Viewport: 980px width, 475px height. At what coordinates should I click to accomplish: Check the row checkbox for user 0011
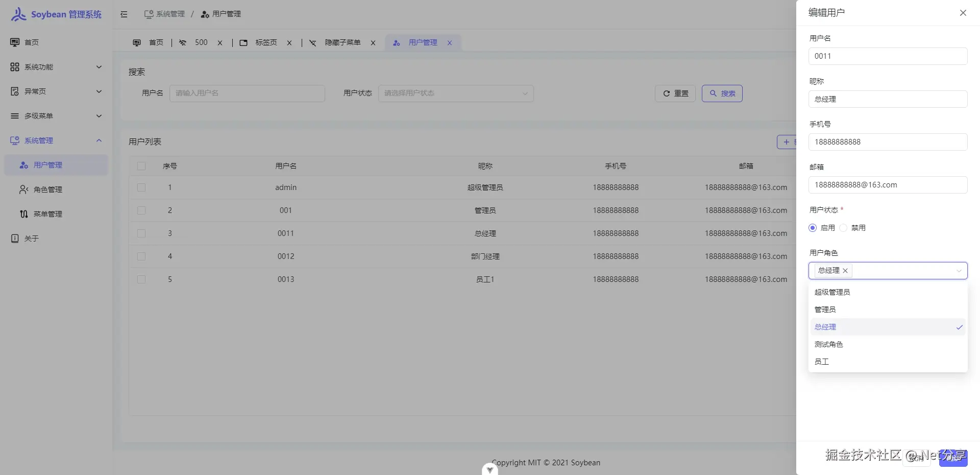tap(141, 233)
